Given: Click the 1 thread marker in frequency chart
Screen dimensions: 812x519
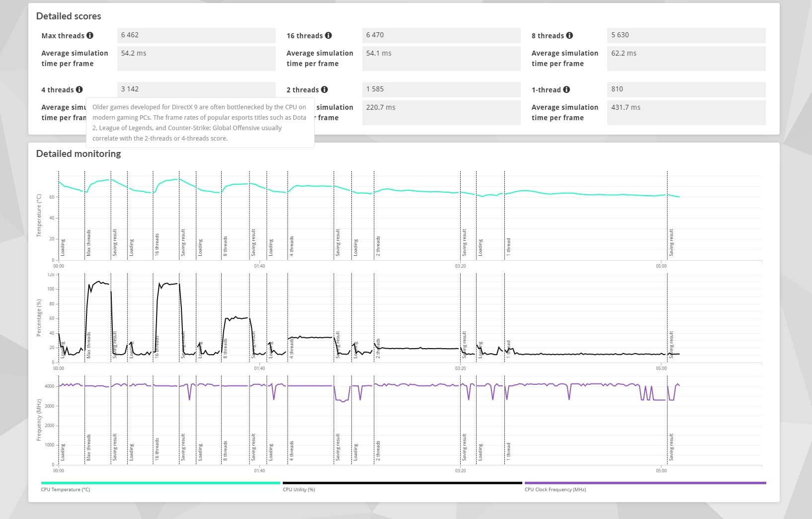Looking at the screenshot, I should (x=508, y=452).
